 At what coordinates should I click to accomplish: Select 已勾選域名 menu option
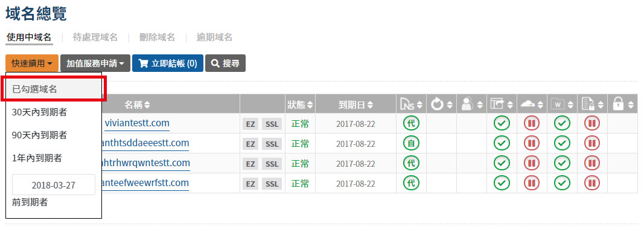[x=54, y=89]
